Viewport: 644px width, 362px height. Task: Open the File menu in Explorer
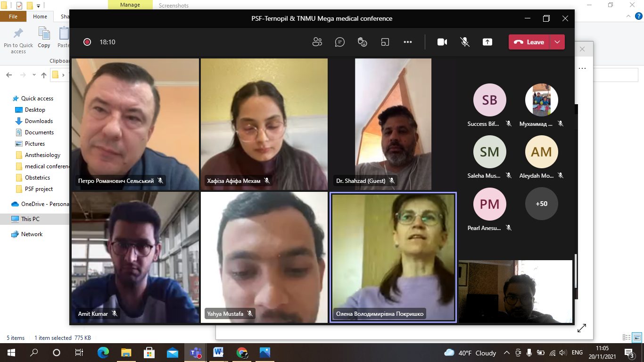[13, 16]
